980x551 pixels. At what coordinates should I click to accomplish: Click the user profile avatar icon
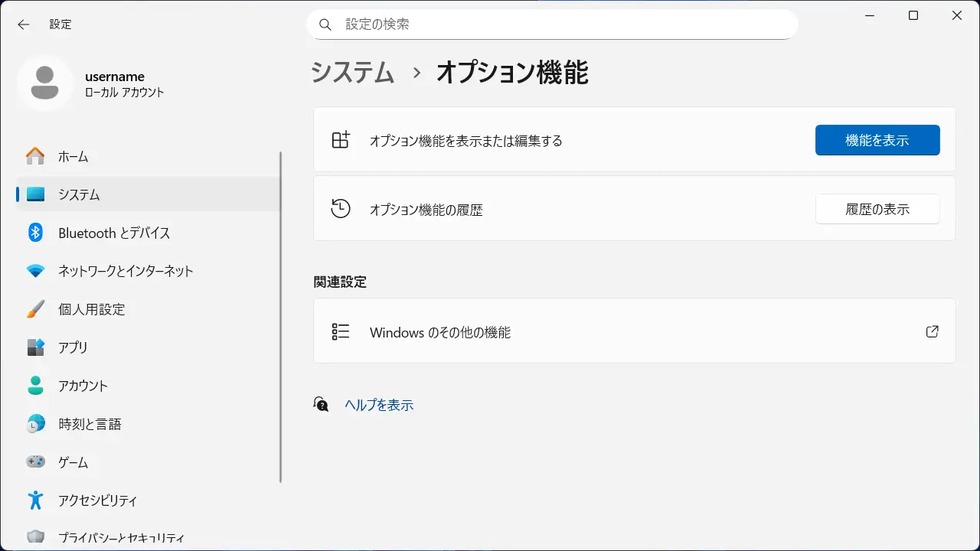pos(45,83)
